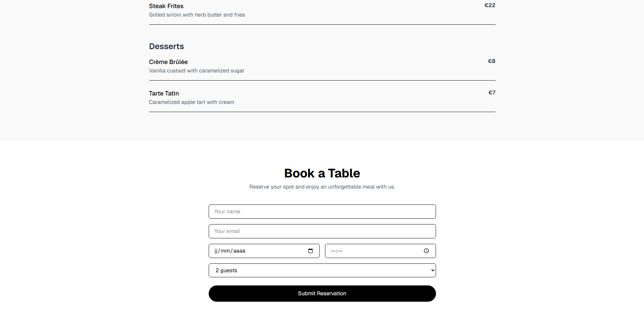Select the day portion 'jj' of date
Image resolution: width=644 pixels, height=322 pixels.
[x=216, y=251]
